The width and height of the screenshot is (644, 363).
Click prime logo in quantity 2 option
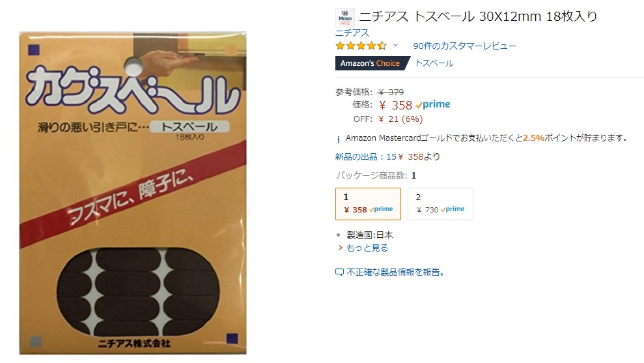453,209
